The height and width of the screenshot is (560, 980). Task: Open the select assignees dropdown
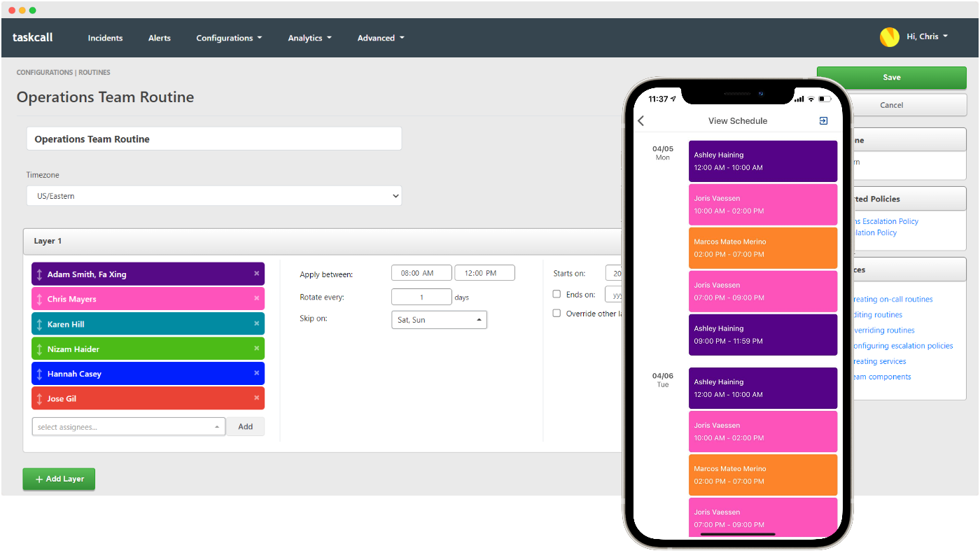[x=128, y=426]
